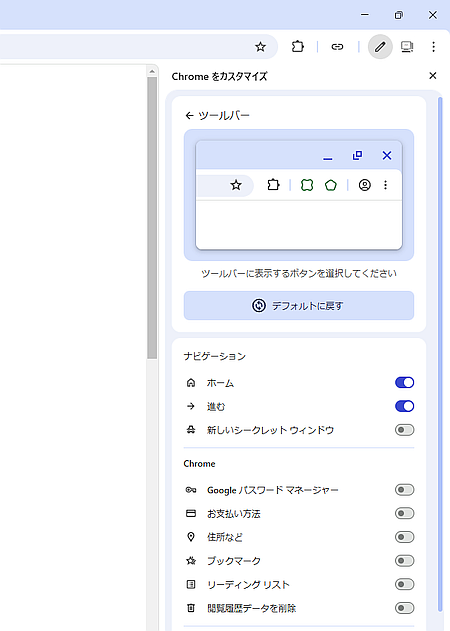Turn off the 進む toggle
Viewport: 450px width, 631px height.
point(405,406)
